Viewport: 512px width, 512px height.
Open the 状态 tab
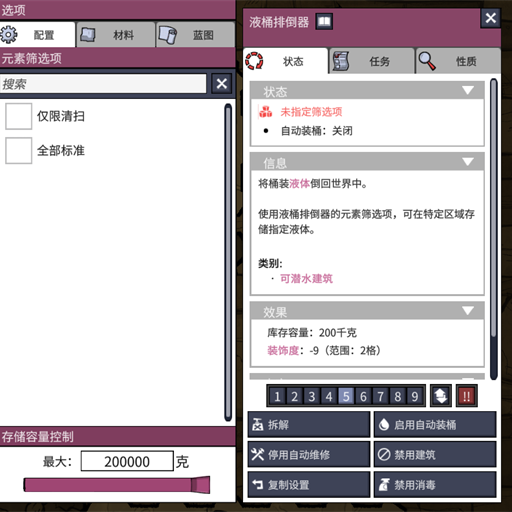coord(286,61)
